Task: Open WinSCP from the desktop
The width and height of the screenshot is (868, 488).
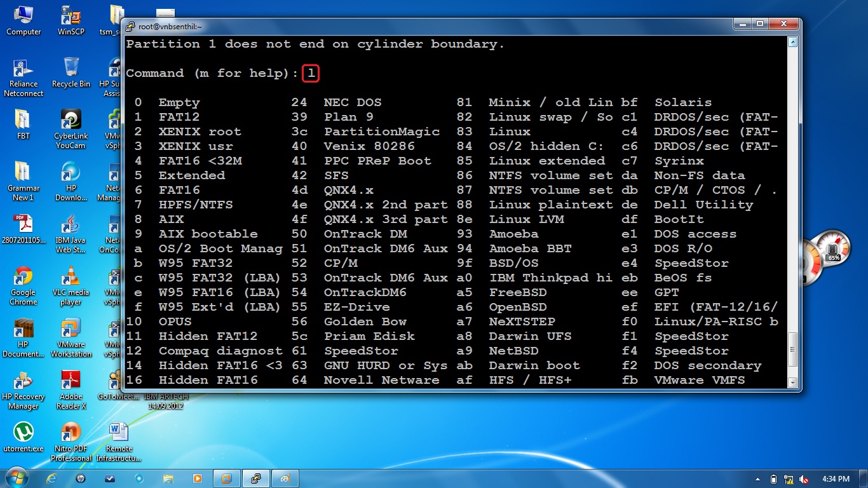Action: [x=71, y=16]
